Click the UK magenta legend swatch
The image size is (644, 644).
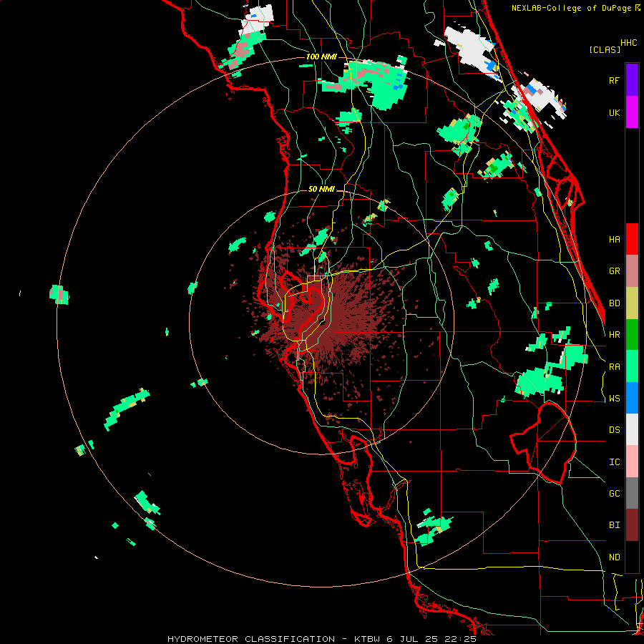[x=632, y=112]
